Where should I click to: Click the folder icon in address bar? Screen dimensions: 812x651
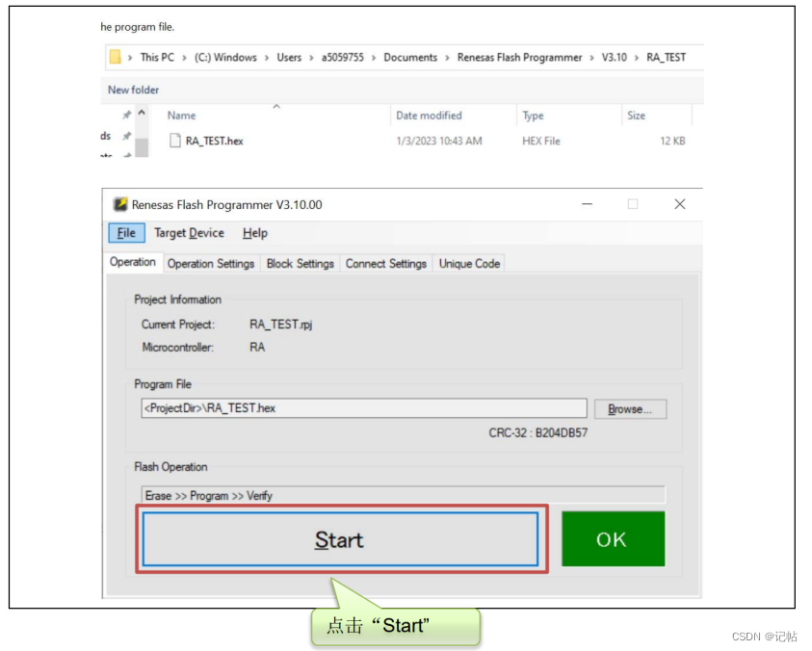(x=115, y=57)
